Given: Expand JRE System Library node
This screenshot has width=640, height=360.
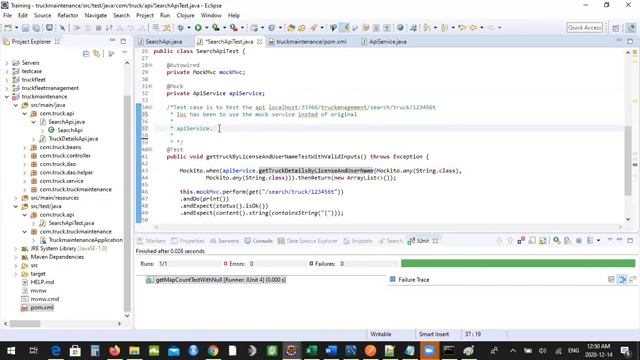Looking at the screenshot, I should tap(16, 249).
